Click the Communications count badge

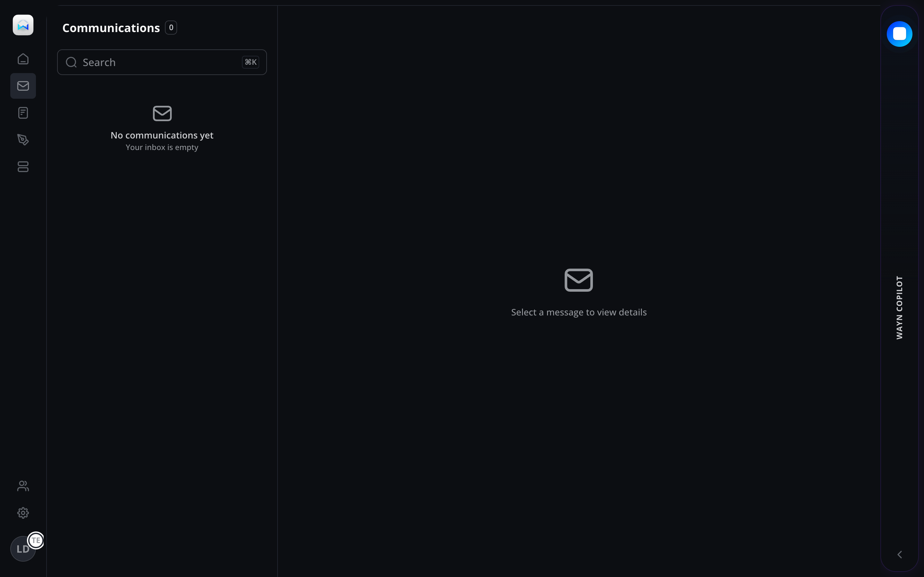point(171,28)
